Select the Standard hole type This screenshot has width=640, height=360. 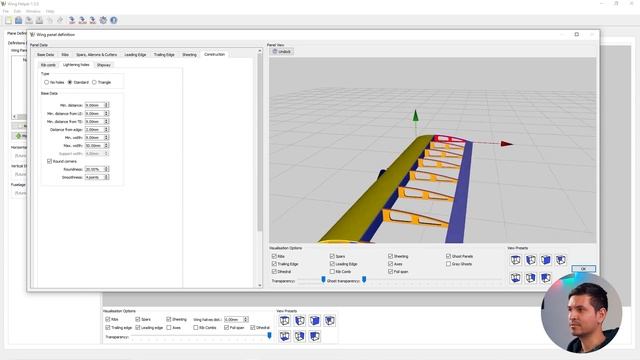70,82
